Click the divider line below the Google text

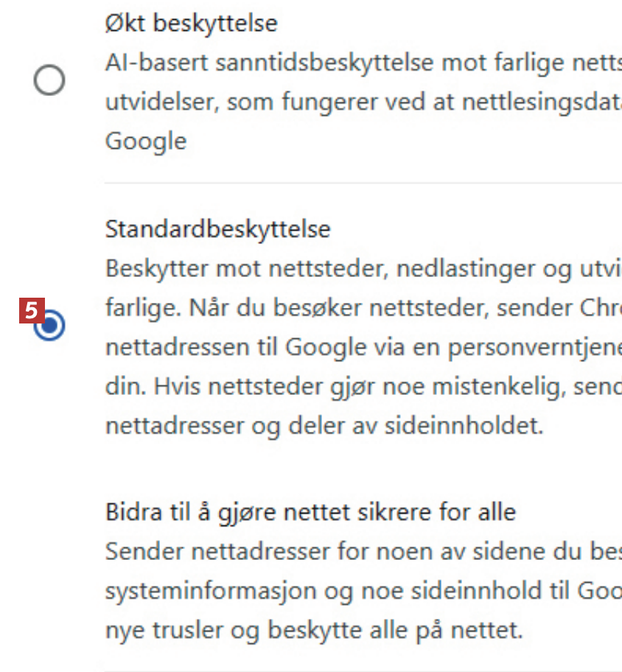tap(361, 183)
